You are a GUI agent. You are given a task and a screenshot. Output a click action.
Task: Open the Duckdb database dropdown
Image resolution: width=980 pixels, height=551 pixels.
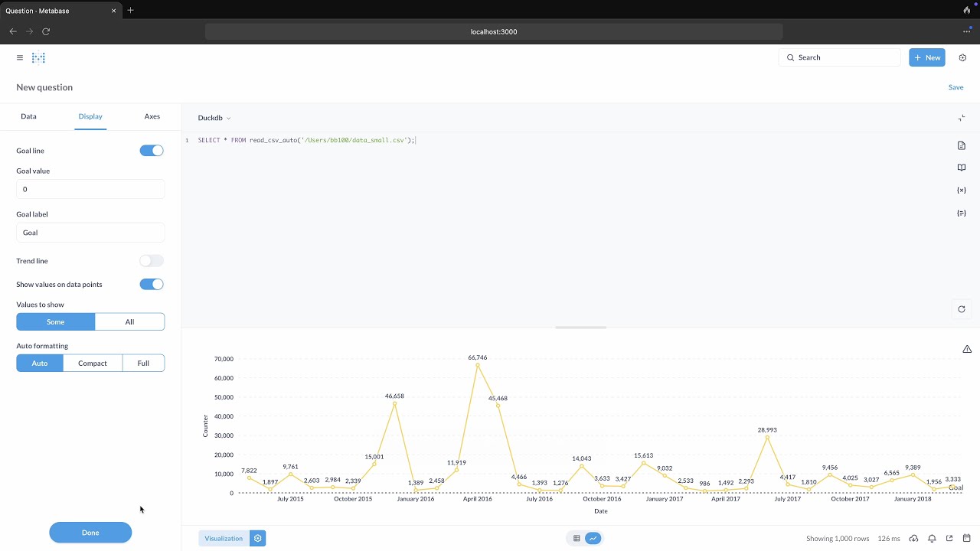click(x=214, y=118)
